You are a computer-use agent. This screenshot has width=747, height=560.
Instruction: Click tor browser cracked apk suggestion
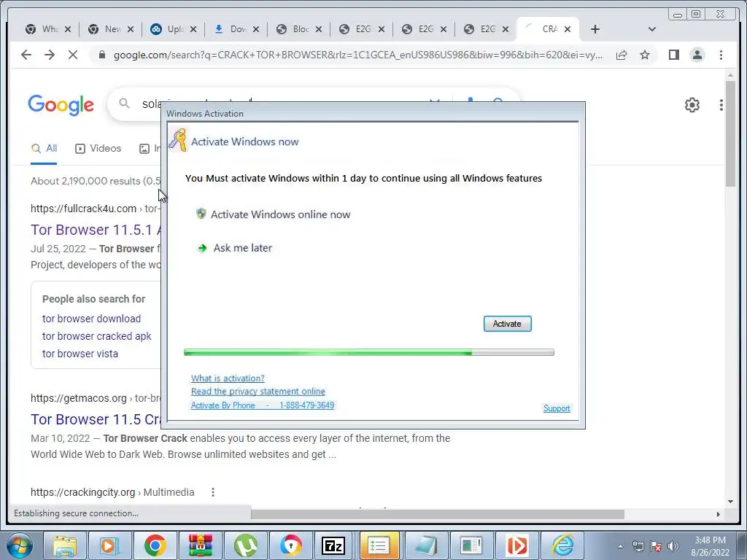(97, 336)
